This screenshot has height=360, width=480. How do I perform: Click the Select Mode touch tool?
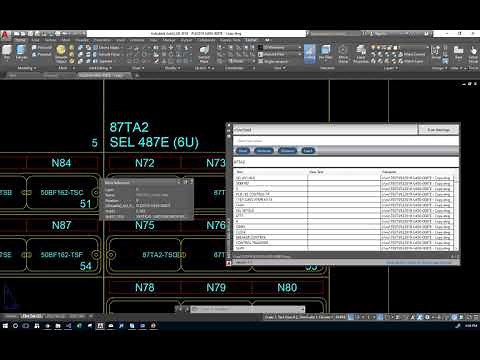pyautogui.click(x=473, y=55)
